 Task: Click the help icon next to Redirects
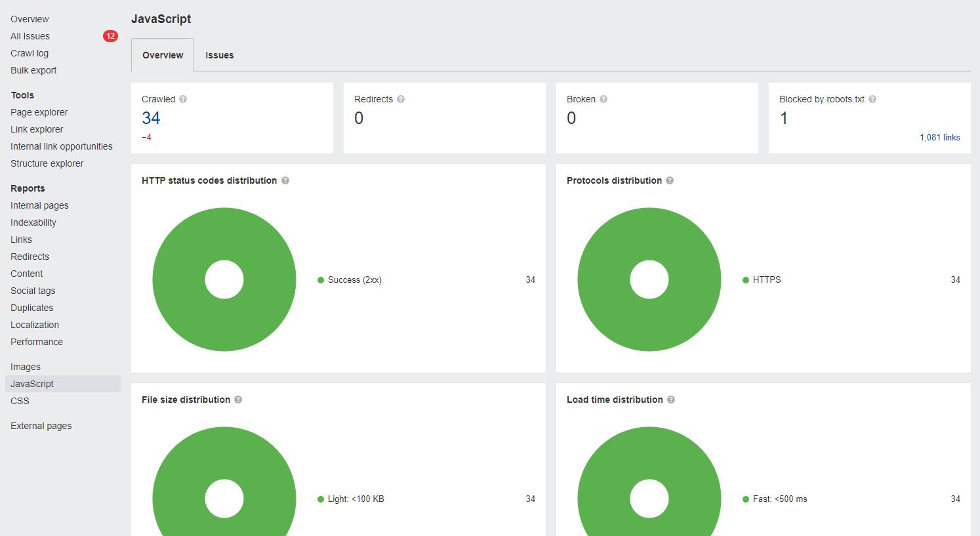[x=401, y=99]
